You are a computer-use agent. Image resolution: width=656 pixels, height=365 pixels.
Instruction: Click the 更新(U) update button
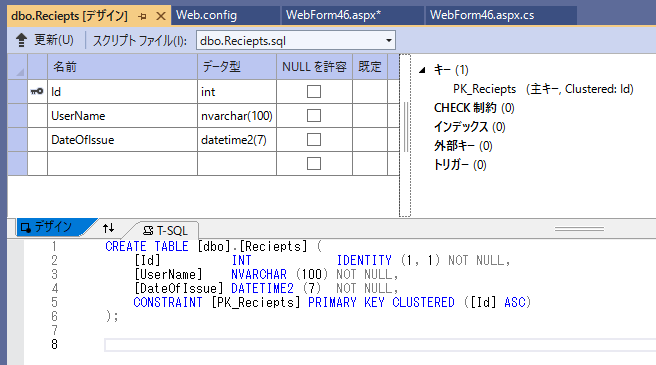(x=45, y=40)
